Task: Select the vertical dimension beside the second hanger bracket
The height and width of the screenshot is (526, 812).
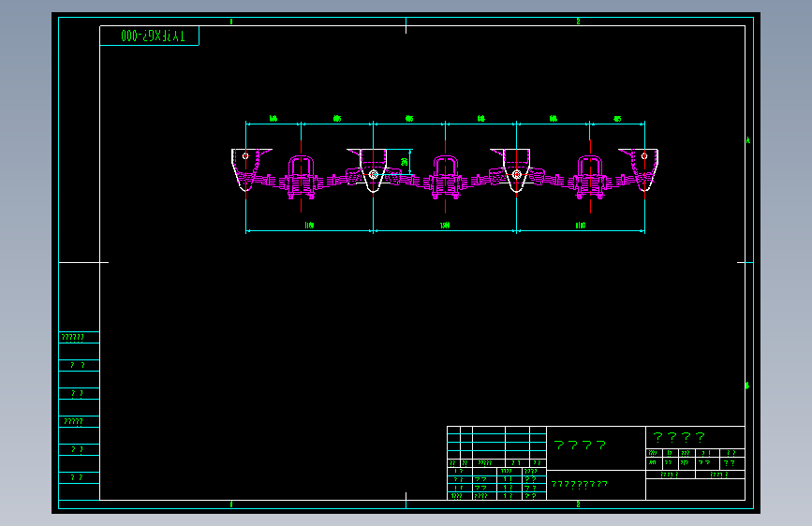Action: point(405,162)
